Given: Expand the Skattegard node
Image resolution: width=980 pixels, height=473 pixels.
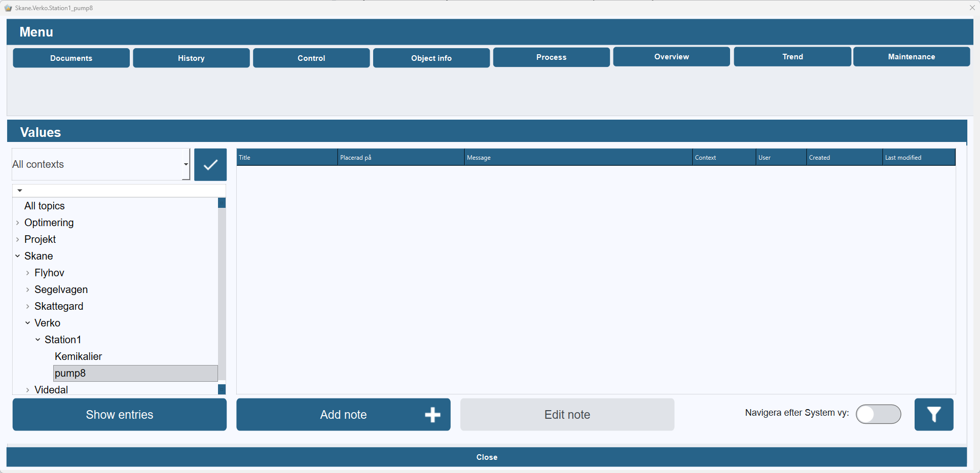Looking at the screenshot, I should (28, 306).
